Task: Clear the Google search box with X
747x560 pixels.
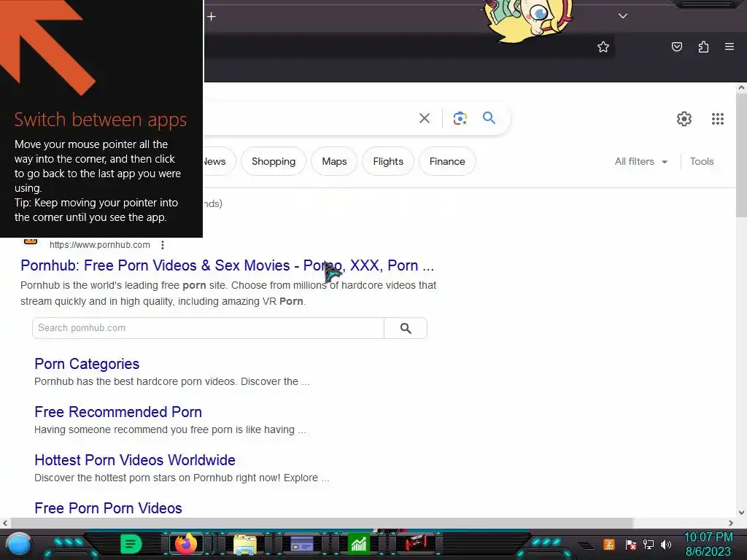Action: 425,118
